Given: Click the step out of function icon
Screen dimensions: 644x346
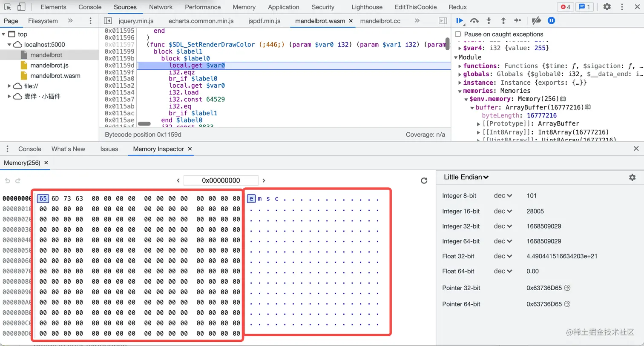Looking at the screenshot, I should coord(503,20).
